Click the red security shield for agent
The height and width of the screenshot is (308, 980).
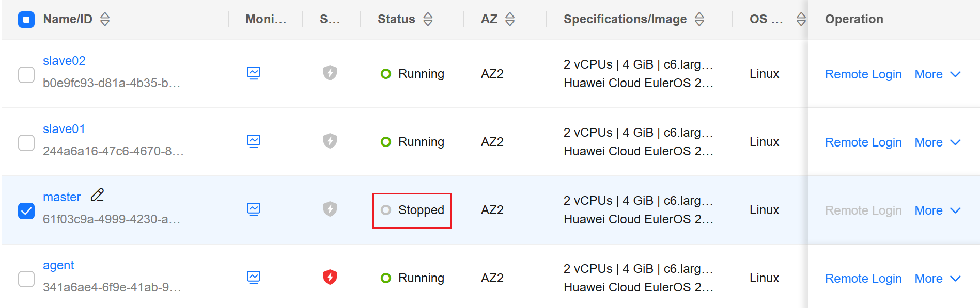[330, 277]
